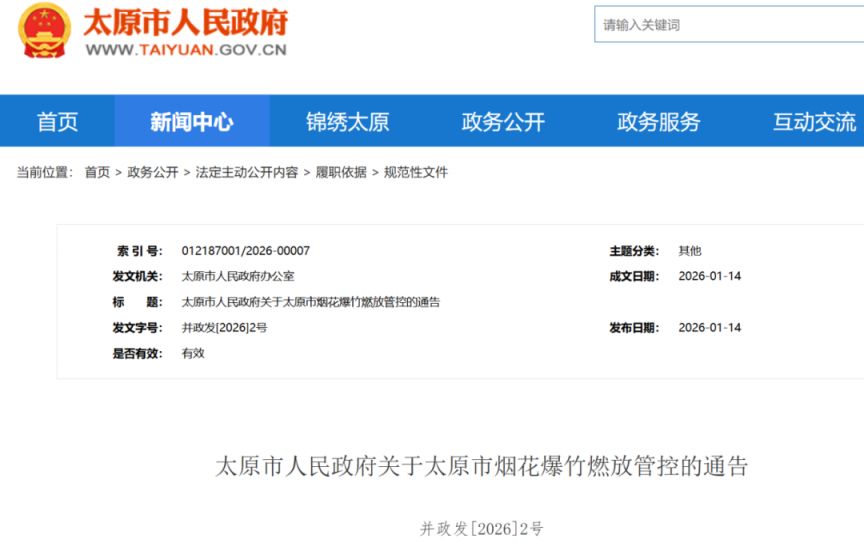Click the 发布日期 date 2026-01-14
The height and width of the screenshot is (551, 864).
[710, 327]
